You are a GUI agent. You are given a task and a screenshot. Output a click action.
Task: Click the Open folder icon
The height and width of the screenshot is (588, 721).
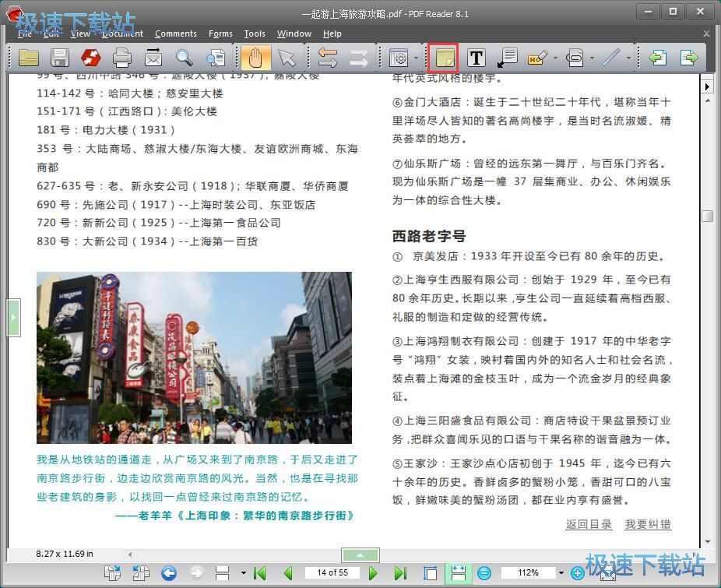(x=29, y=58)
